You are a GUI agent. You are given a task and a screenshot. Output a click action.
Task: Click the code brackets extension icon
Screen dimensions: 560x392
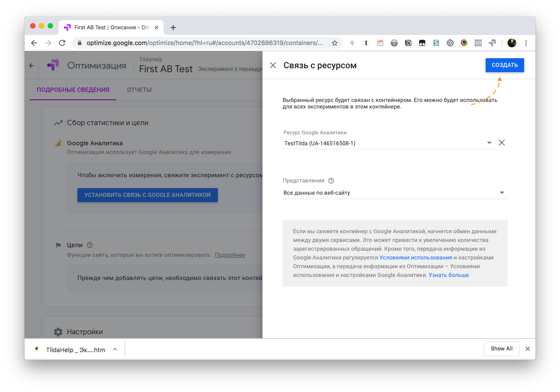click(478, 43)
